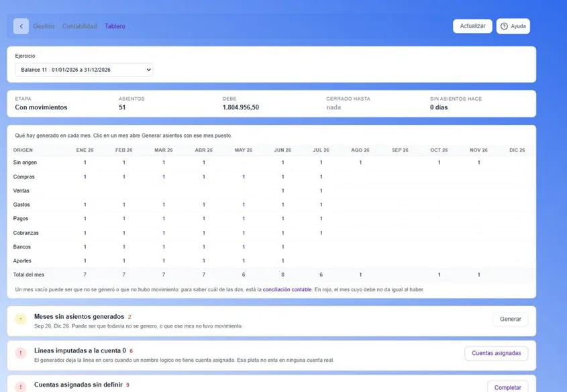The image size is (567, 392).
Task: Click the MAY 26 column header
Action: pyautogui.click(x=244, y=150)
